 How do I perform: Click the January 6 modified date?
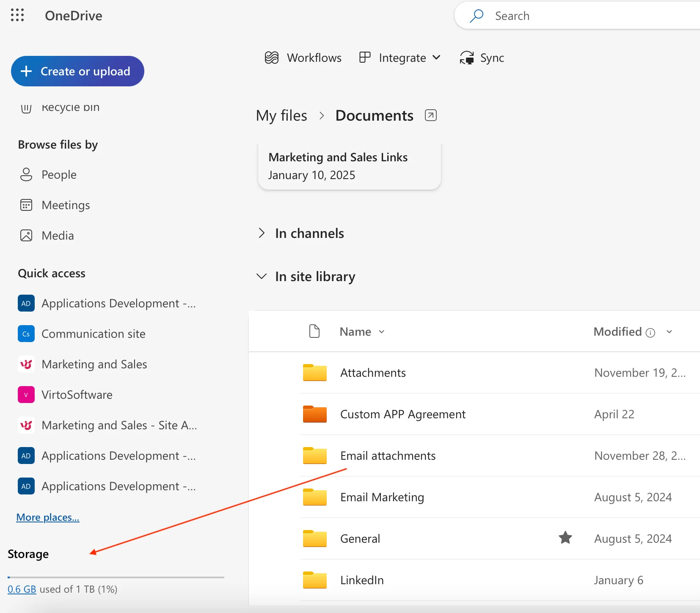tap(619, 580)
